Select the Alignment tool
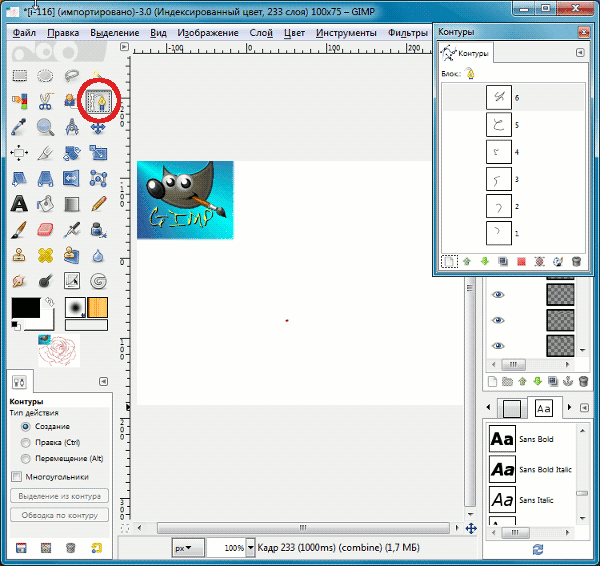Image resolution: width=600 pixels, height=566 pixels. pos(19,153)
